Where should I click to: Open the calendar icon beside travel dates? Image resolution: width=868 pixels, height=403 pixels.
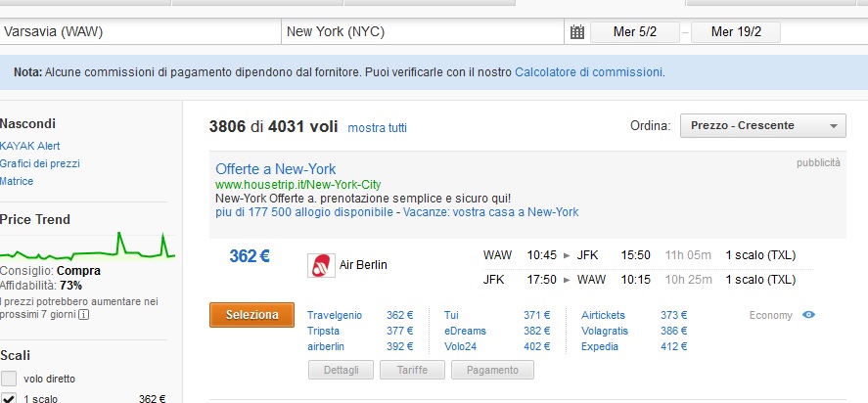pos(576,32)
